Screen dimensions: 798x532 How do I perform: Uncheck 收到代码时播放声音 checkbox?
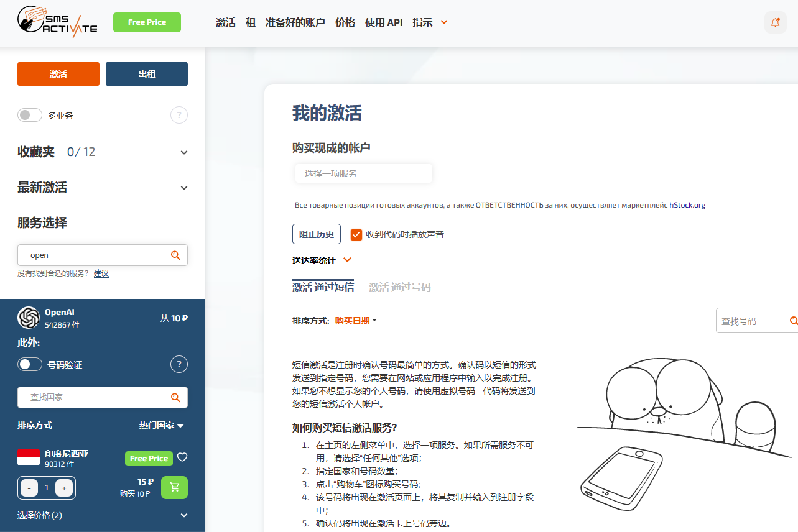[356, 234]
